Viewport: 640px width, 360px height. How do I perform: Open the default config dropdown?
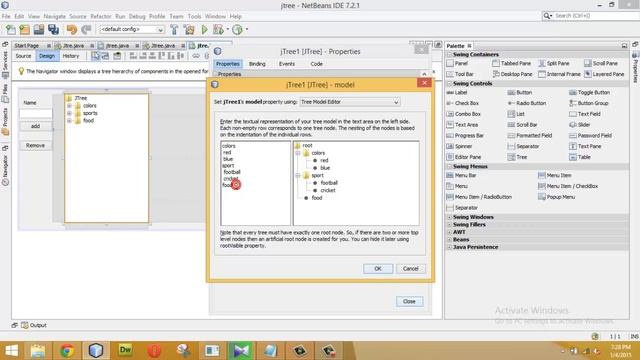pos(132,29)
